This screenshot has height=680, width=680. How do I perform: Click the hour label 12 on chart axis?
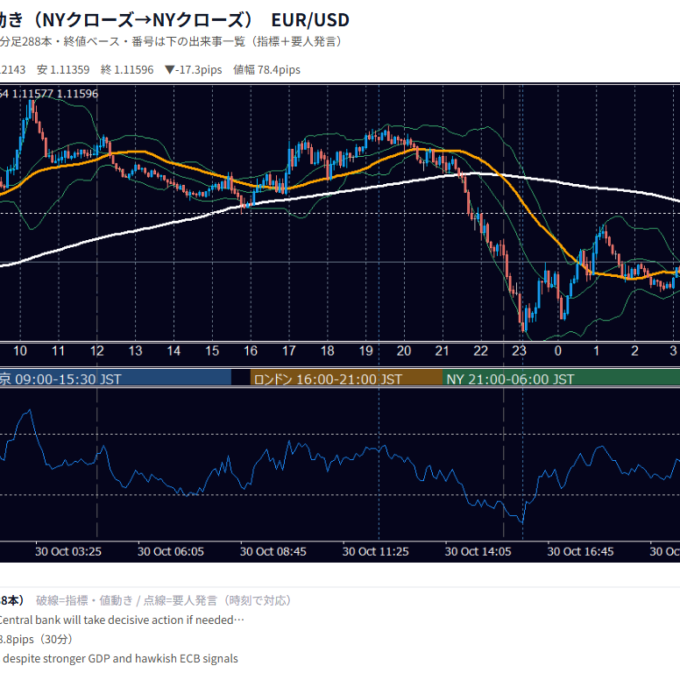click(x=97, y=351)
